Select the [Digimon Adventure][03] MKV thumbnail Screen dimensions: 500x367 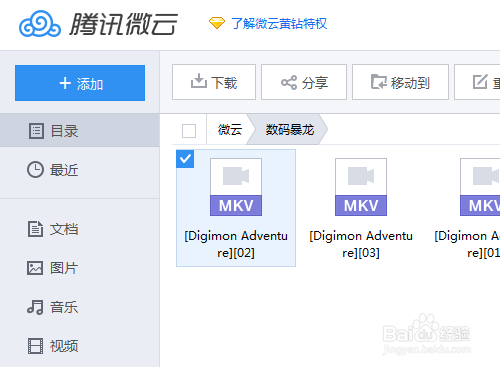[361, 187]
